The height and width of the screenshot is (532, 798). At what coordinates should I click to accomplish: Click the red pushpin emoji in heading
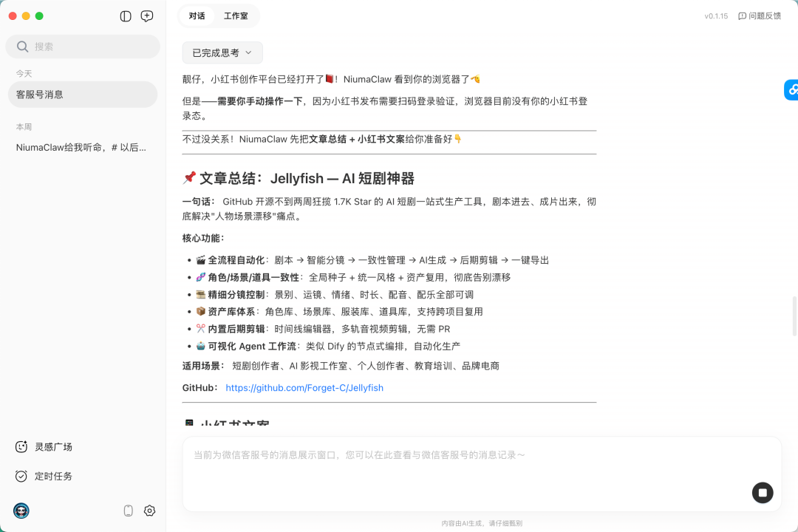click(x=189, y=177)
